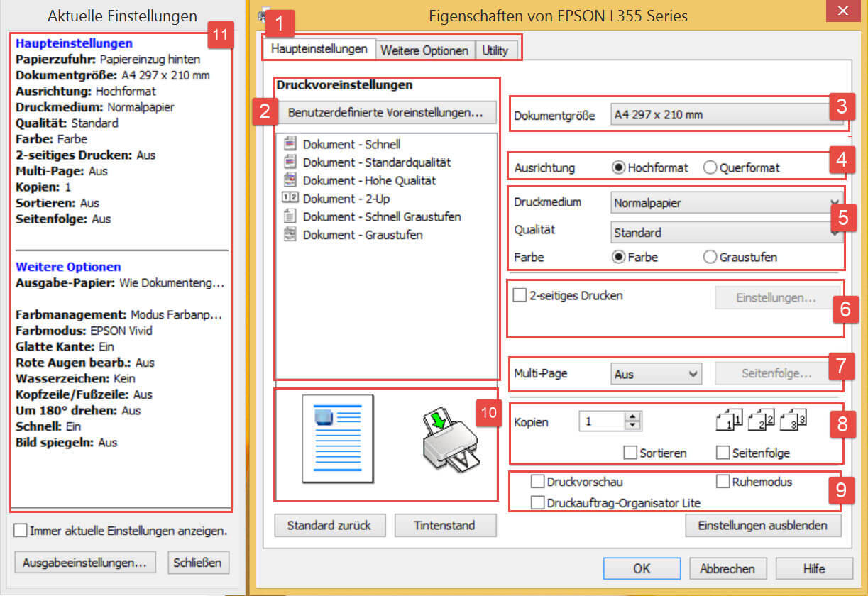Click into the Kopien number field
Viewport: 868px width, 596px height.
[x=602, y=421]
